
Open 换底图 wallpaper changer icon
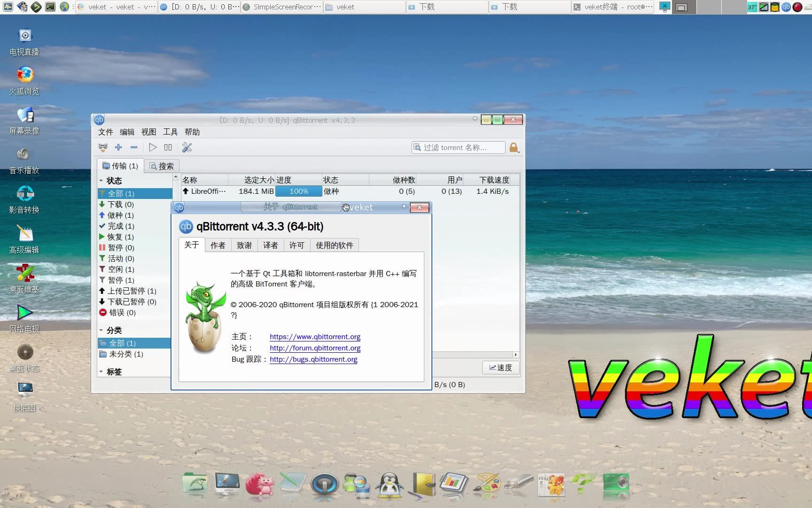pos(24,398)
